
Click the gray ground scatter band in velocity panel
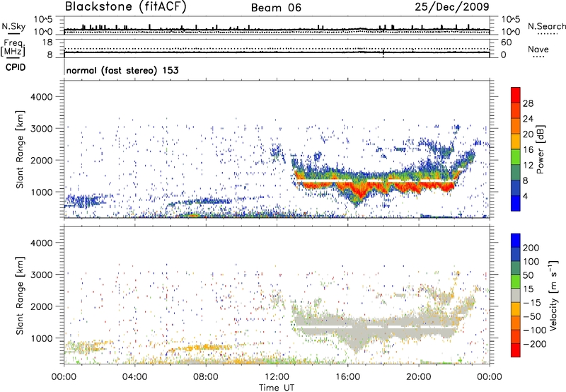[x=376, y=327]
